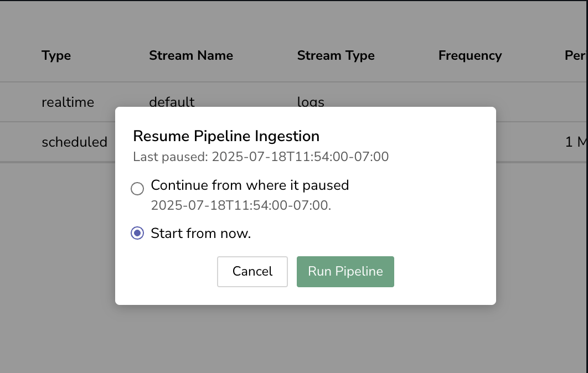Deselect the currently chosen Start from now option

[137, 233]
